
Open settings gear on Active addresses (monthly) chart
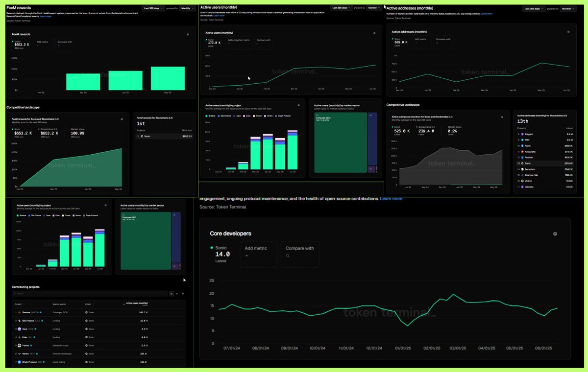pos(568,32)
